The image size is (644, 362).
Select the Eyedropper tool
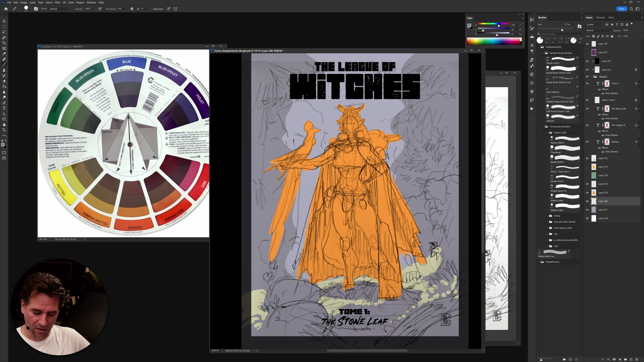coord(4,54)
